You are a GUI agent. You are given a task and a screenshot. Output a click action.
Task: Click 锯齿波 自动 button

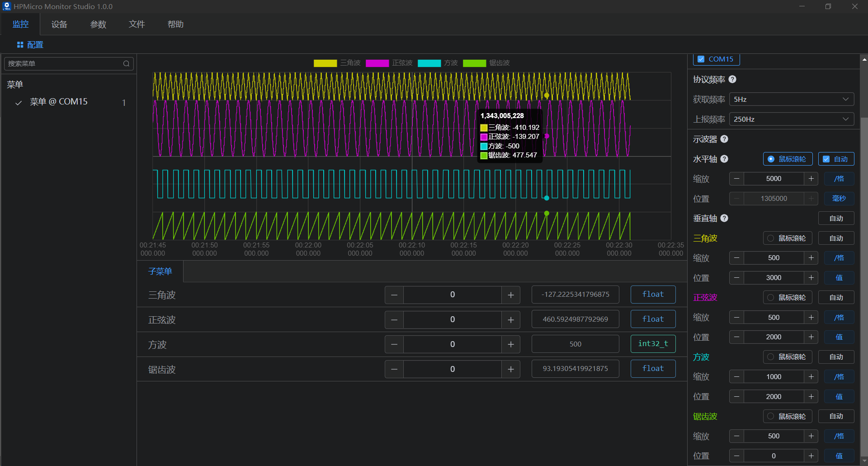tap(836, 416)
